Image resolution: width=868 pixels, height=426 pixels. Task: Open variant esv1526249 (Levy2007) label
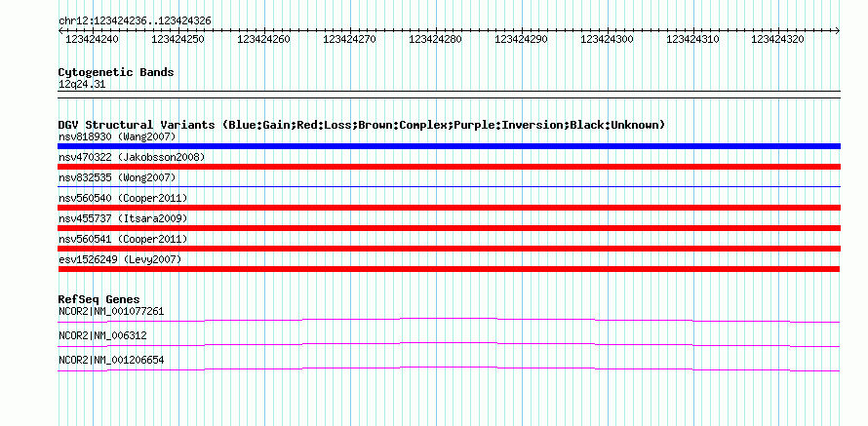pyautogui.click(x=120, y=259)
